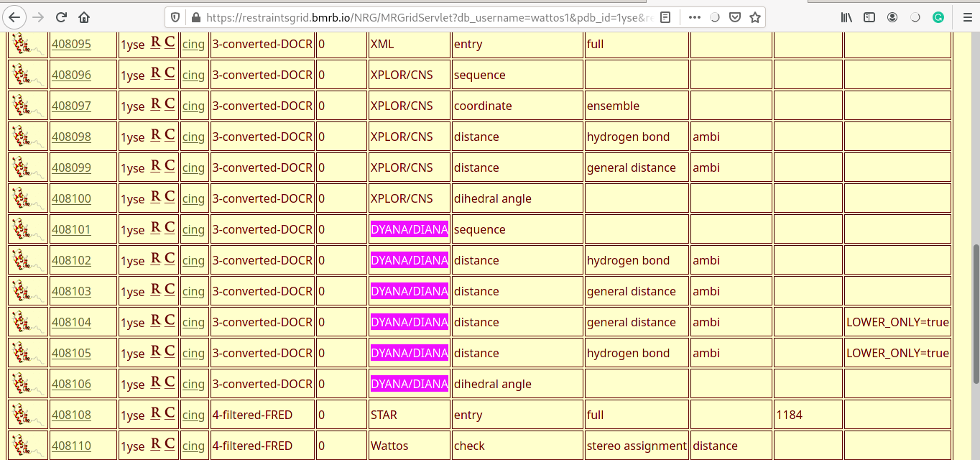Image resolution: width=980 pixels, height=460 pixels.
Task: Toggle reader view for this page
Action: click(x=665, y=17)
